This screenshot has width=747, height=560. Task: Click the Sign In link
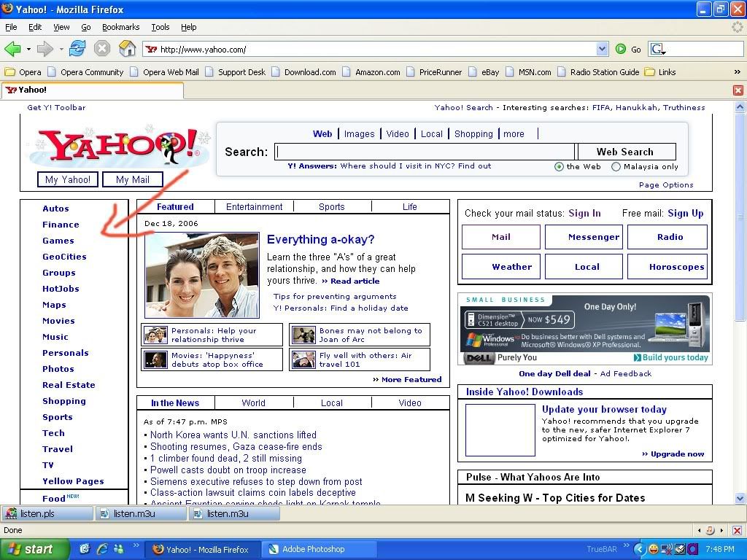[x=584, y=214]
